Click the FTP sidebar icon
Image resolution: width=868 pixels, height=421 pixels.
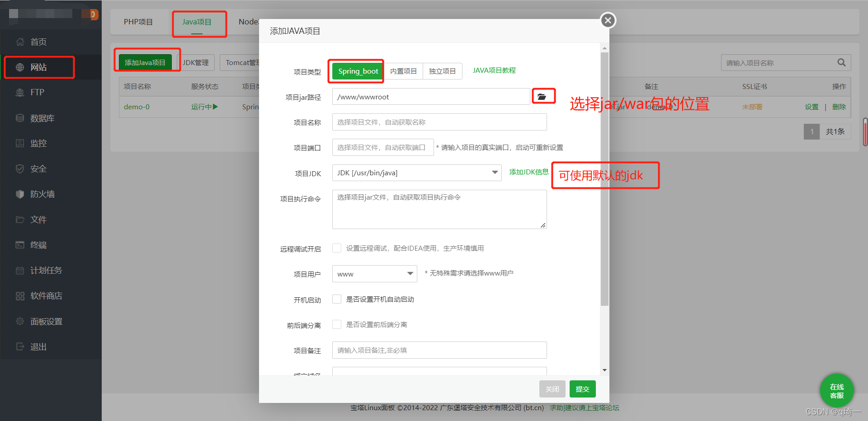click(x=20, y=93)
